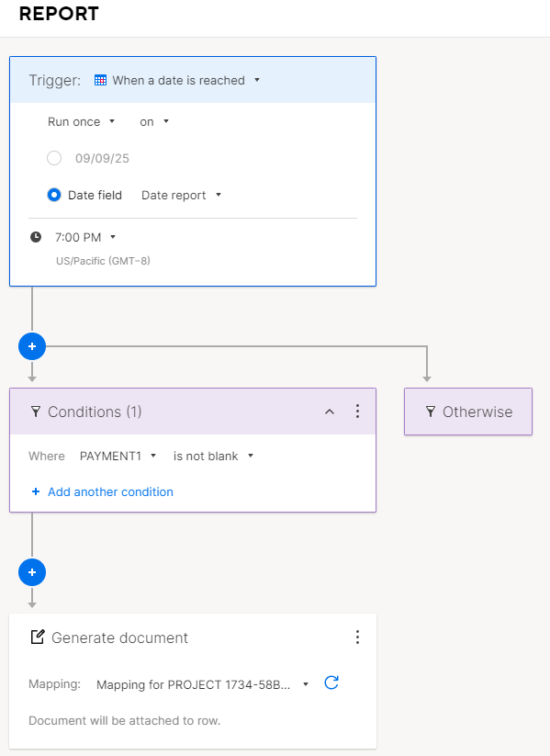Image resolution: width=550 pixels, height=756 pixels.
Task: Click the filter icon on the Otherwise block
Action: (431, 412)
